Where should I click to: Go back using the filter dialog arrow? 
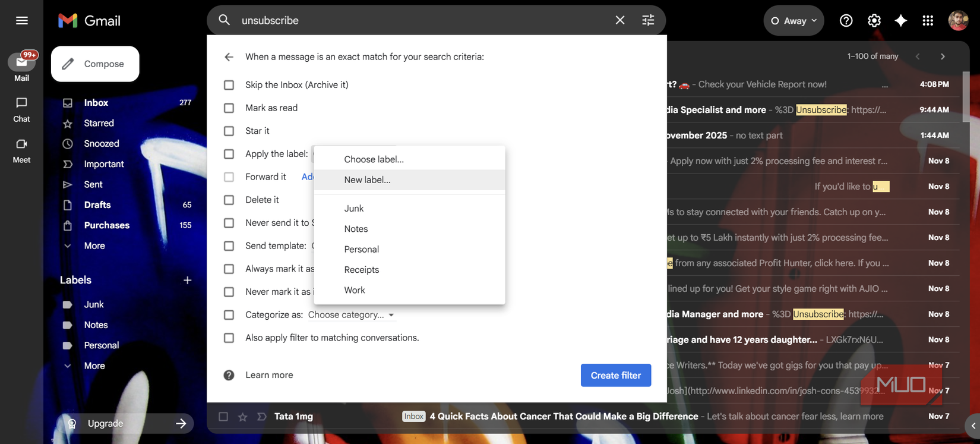(229, 57)
